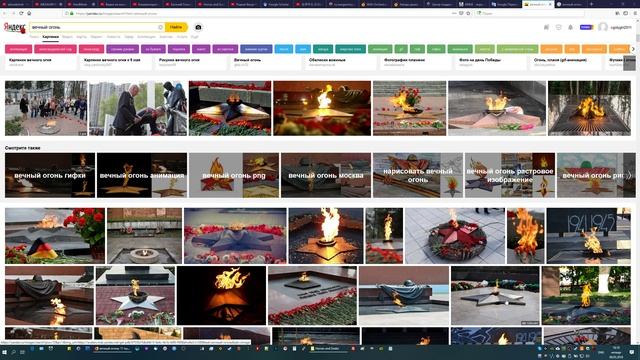Open the 'Обелиски военные' collection

coord(340,62)
